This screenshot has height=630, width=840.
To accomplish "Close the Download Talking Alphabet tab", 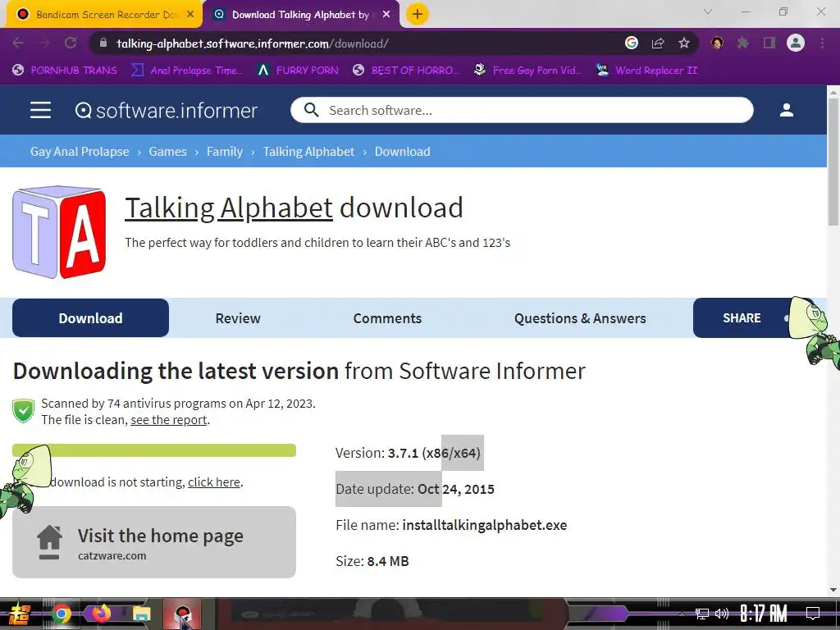I will (x=386, y=15).
